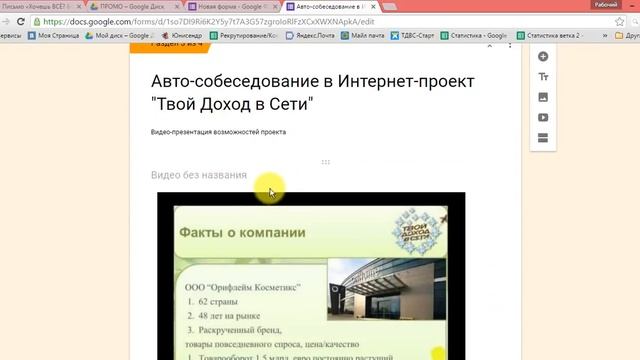The image size is (640, 360).
Task: Collapse the section with the chevron arrow
Action: tap(489, 45)
